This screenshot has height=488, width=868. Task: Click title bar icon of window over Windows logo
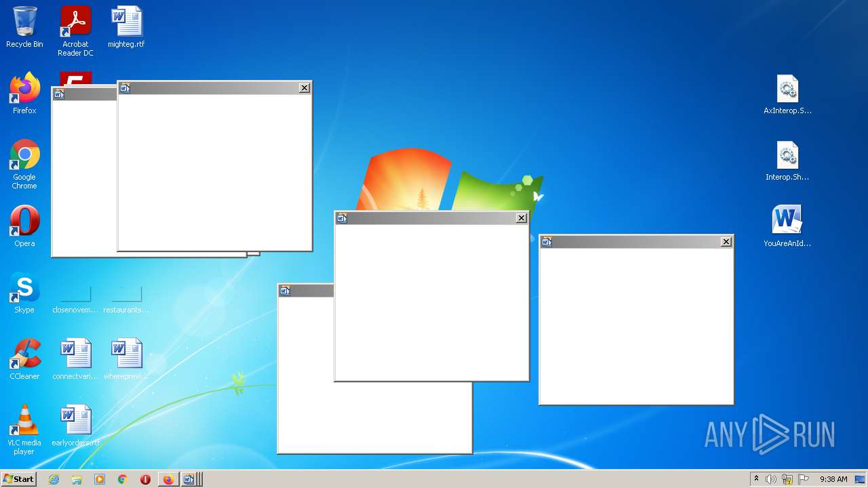pos(342,218)
